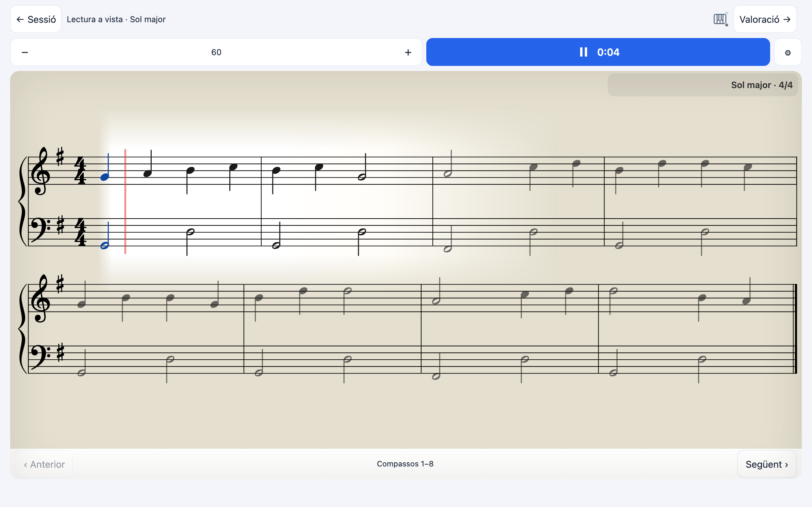Open settings via the gear icon
Image resolution: width=812 pixels, height=507 pixels.
(788, 52)
